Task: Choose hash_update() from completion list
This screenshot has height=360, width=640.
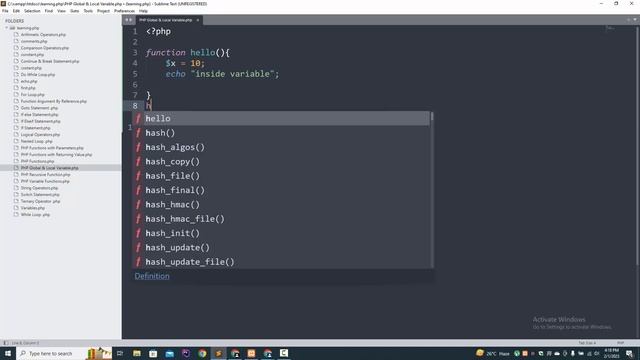Action: point(282,247)
